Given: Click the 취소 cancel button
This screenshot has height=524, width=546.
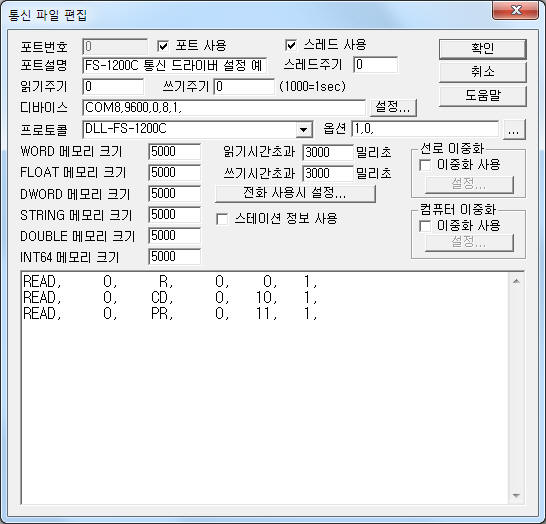Looking at the screenshot, I should [x=482, y=72].
